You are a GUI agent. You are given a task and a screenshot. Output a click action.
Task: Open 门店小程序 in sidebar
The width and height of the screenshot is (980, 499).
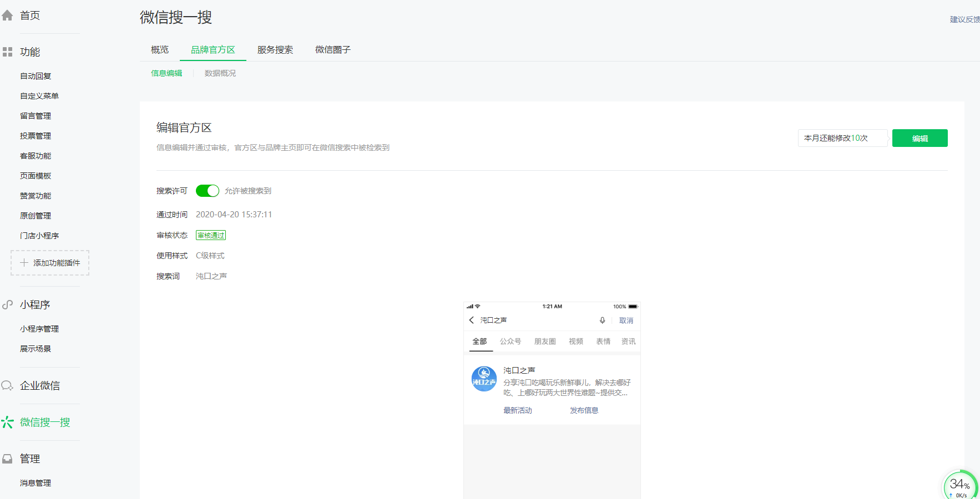pyautogui.click(x=39, y=236)
